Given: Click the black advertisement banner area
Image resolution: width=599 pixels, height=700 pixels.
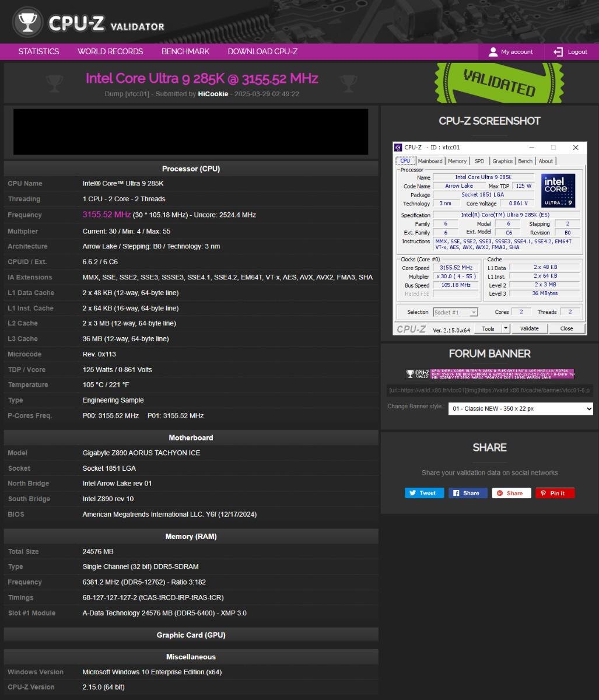Looking at the screenshot, I should click(x=191, y=132).
